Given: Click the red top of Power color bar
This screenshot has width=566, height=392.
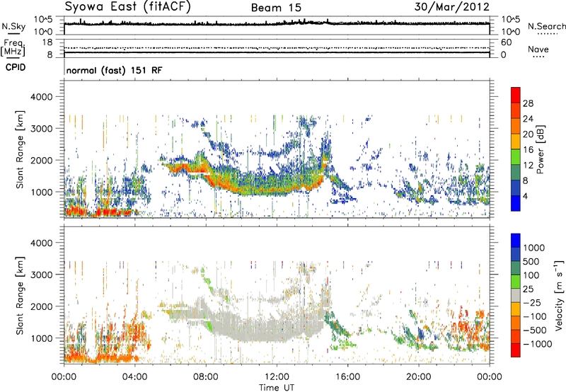Looking at the screenshot, I should coord(516,95).
